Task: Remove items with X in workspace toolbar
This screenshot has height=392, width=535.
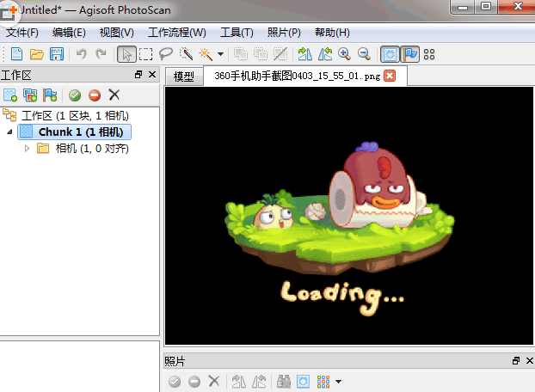Action: pos(114,95)
